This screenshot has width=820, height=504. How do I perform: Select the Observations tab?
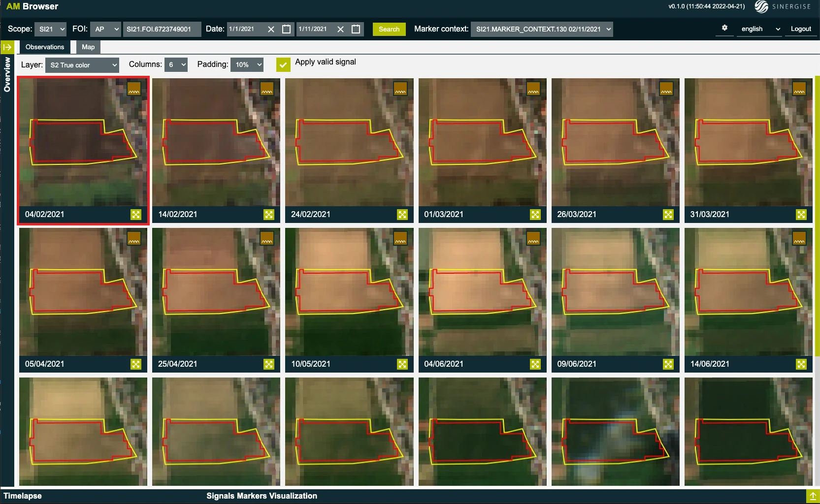45,47
